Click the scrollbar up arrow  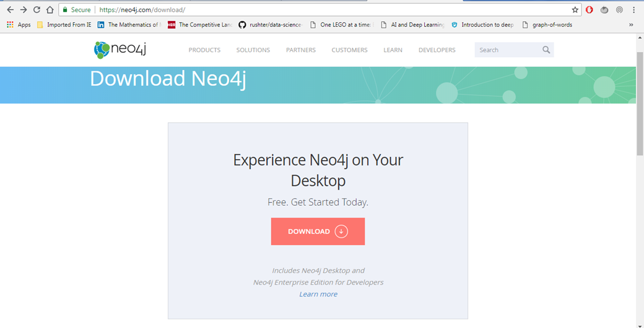tap(640, 38)
